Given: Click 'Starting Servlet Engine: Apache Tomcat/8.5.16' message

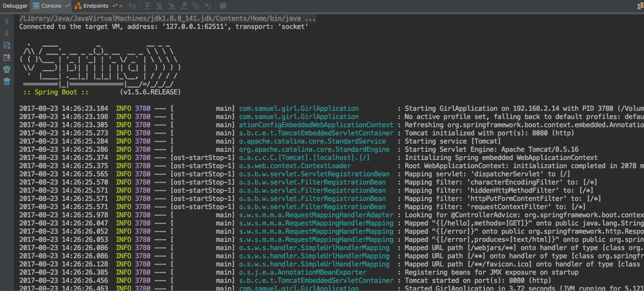Looking at the screenshot, I should [492, 149].
